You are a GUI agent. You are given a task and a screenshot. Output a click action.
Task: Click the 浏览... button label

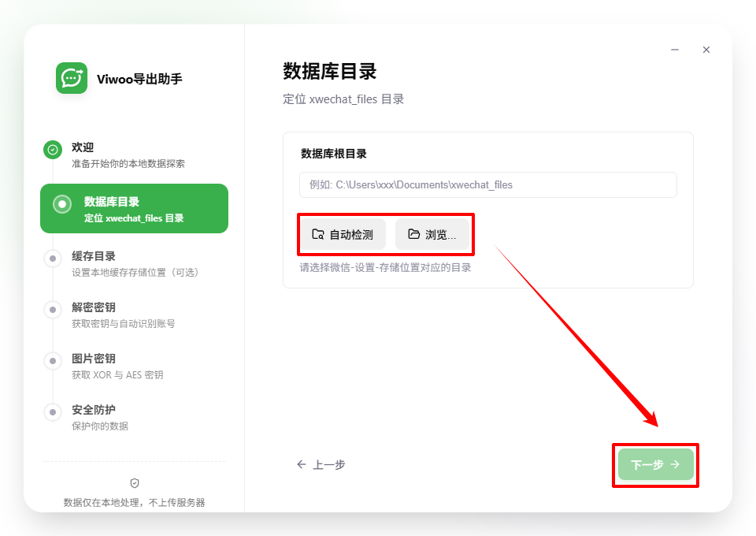pos(440,235)
